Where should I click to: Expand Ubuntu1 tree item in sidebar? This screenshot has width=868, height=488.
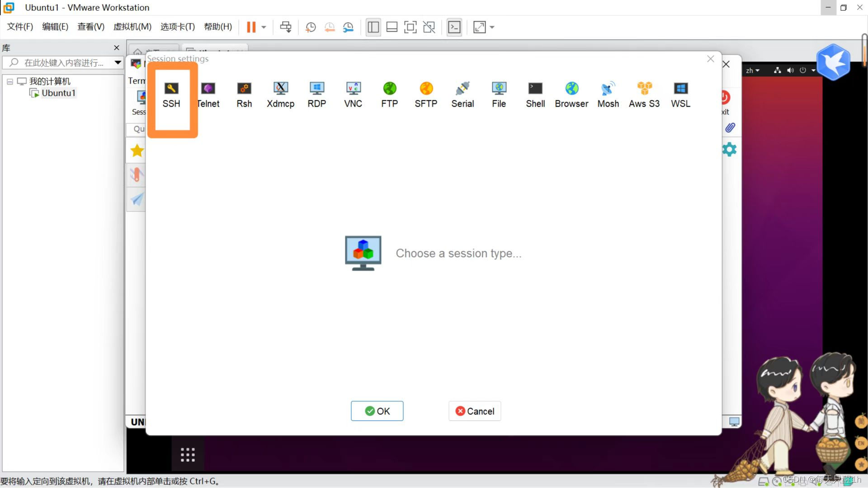click(58, 93)
